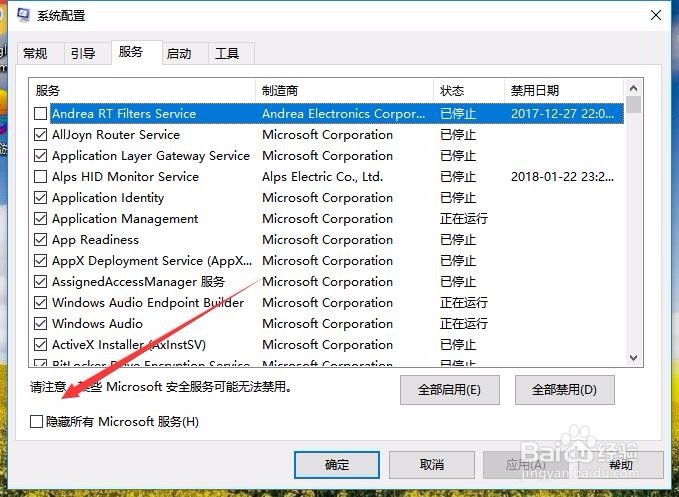Screen dimensions: 679x497
Task: Click the scrollbar down arrow
Action: pos(634,358)
